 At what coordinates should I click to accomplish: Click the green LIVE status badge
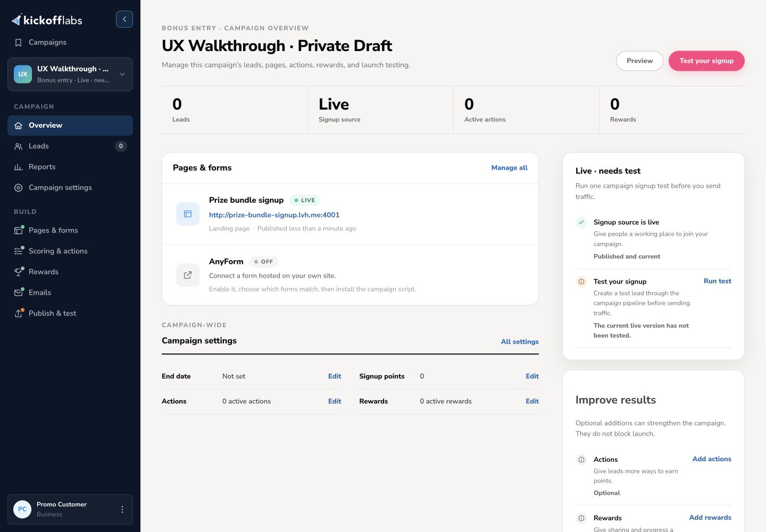[305, 201]
